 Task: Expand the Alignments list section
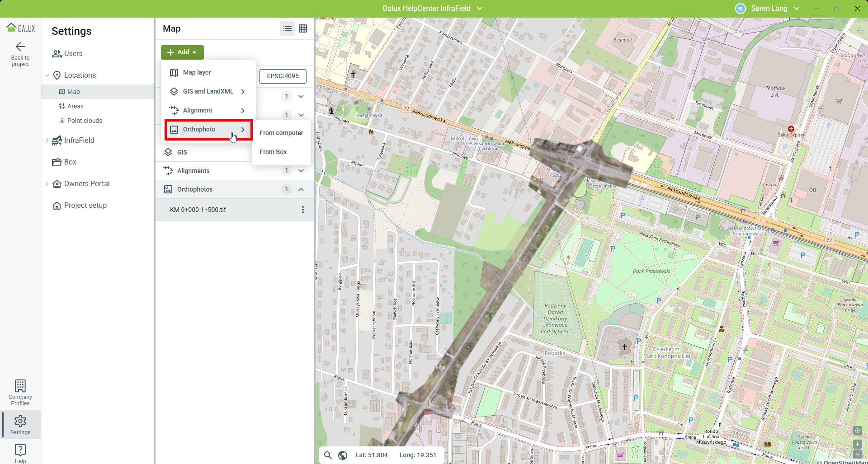point(301,170)
